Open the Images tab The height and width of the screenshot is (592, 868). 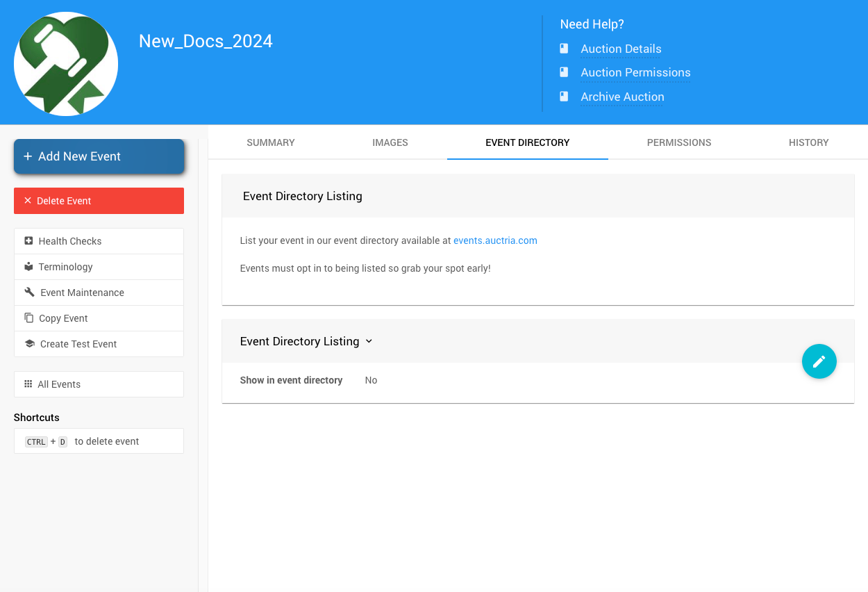(x=390, y=142)
